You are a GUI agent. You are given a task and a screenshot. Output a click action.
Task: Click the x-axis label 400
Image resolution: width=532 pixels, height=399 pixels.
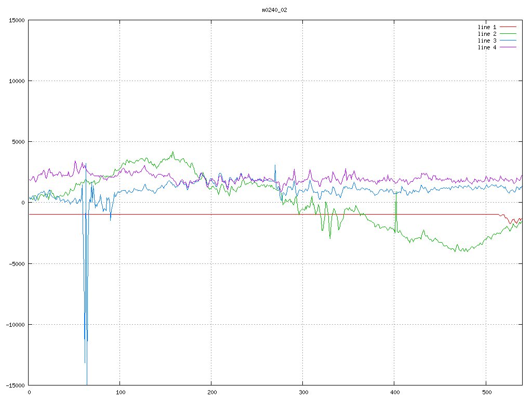pyautogui.click(x=395, y=393)
